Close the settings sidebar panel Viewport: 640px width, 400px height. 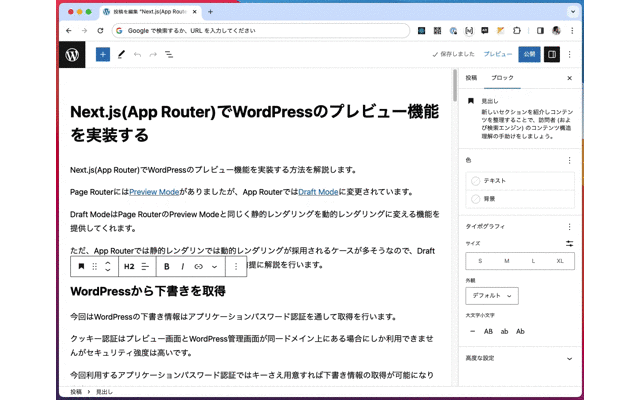[569, 78]
